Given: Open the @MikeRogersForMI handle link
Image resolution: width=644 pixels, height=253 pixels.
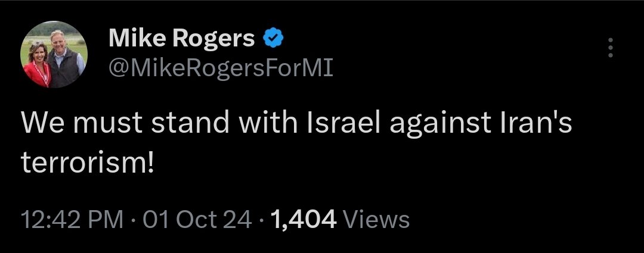Looking at the screenshot, I should 221,70.
